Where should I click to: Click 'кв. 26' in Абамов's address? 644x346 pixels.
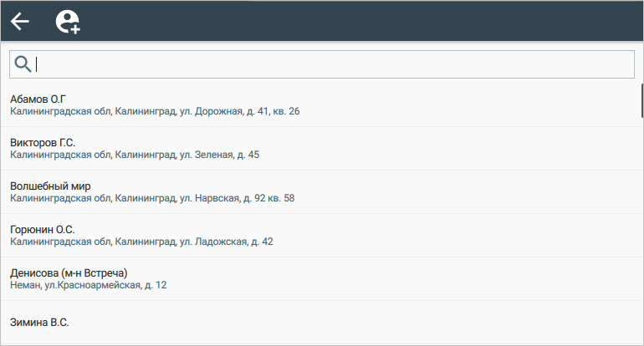click(285, 111)
